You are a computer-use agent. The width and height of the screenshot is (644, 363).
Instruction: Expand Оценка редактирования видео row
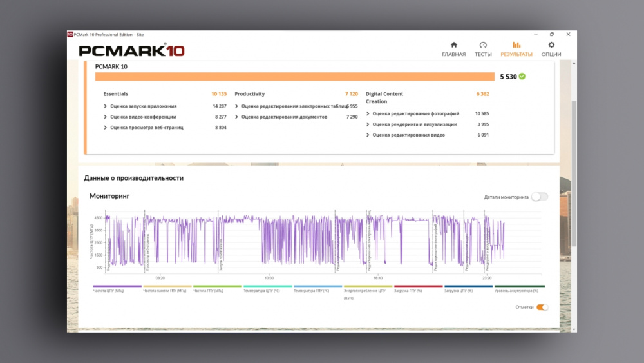click(x=368, y=135)
